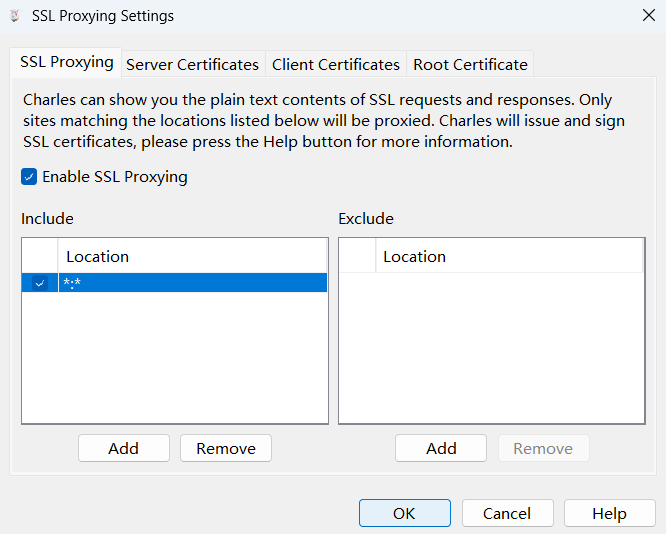
Task: Open the Client Certificates tab
Action: click(336, 65)
